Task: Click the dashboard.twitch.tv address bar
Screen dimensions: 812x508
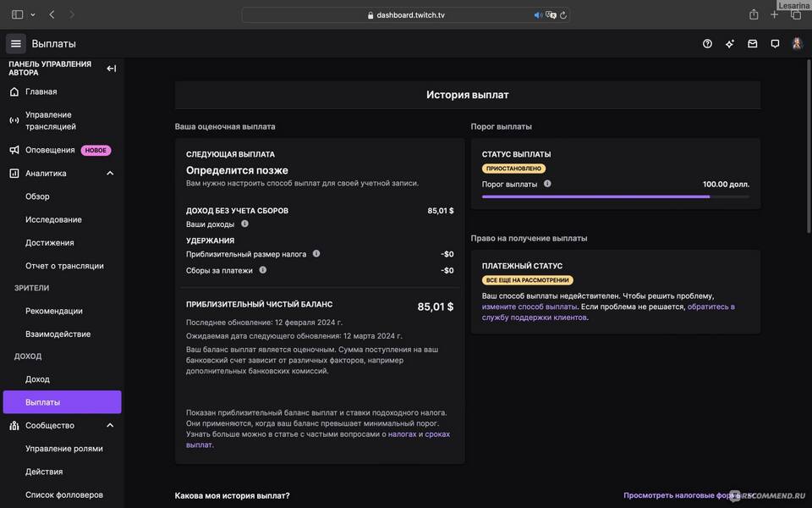Action: pyautogui.click(x=406, y=15)
